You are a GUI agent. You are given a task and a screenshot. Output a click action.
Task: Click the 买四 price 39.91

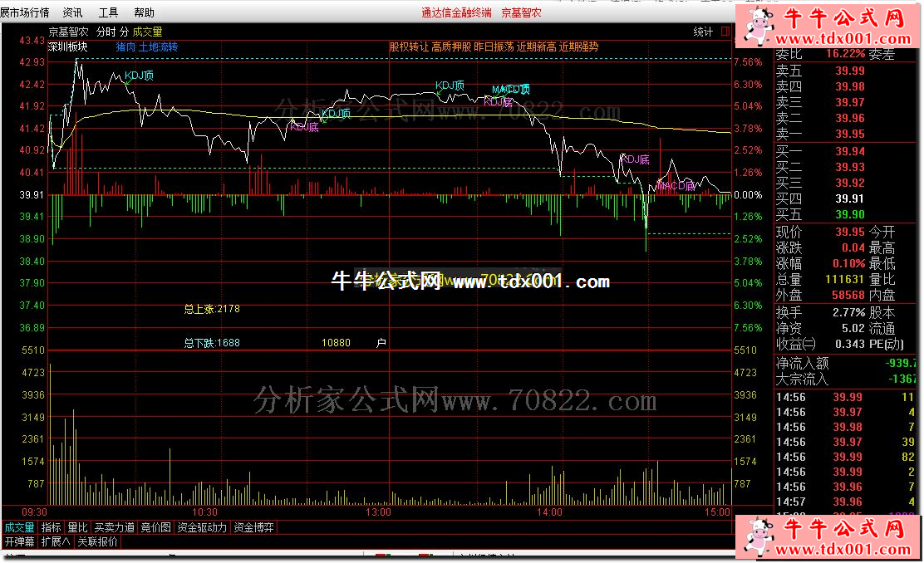[850, 199]
